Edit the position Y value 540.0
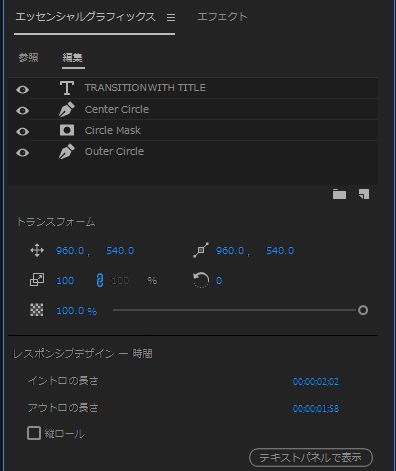396x471 pixels. 120,251
